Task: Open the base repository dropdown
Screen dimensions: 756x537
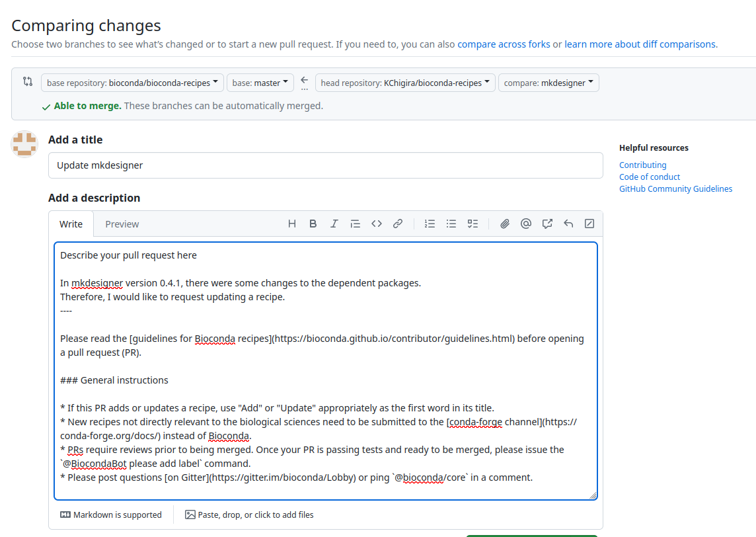Action: [x=132, y=83]
